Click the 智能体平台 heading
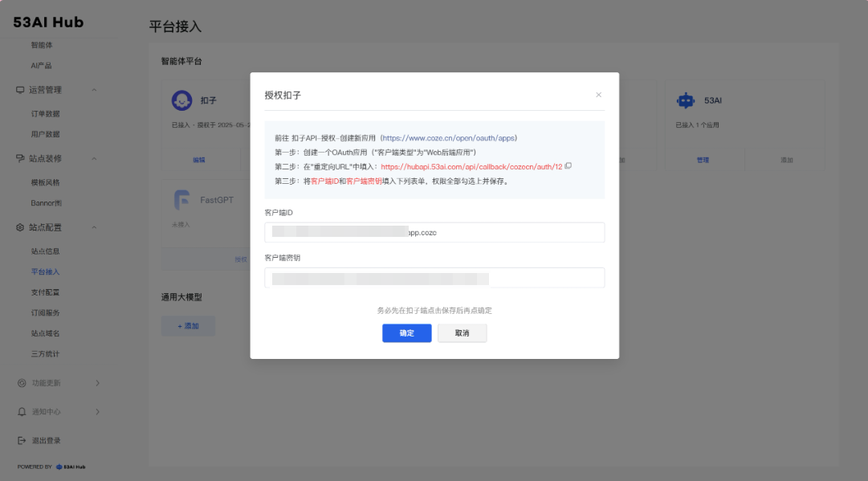 181,61
